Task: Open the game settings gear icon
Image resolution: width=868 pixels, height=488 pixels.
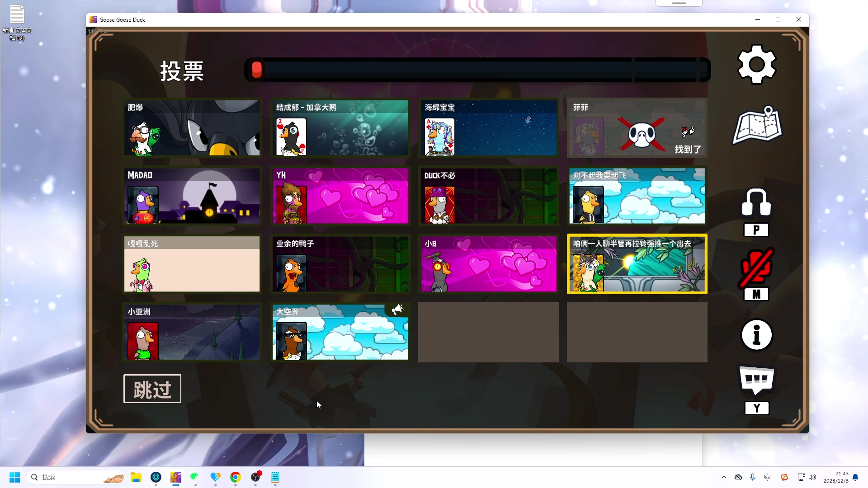Action: click(757, 64)
